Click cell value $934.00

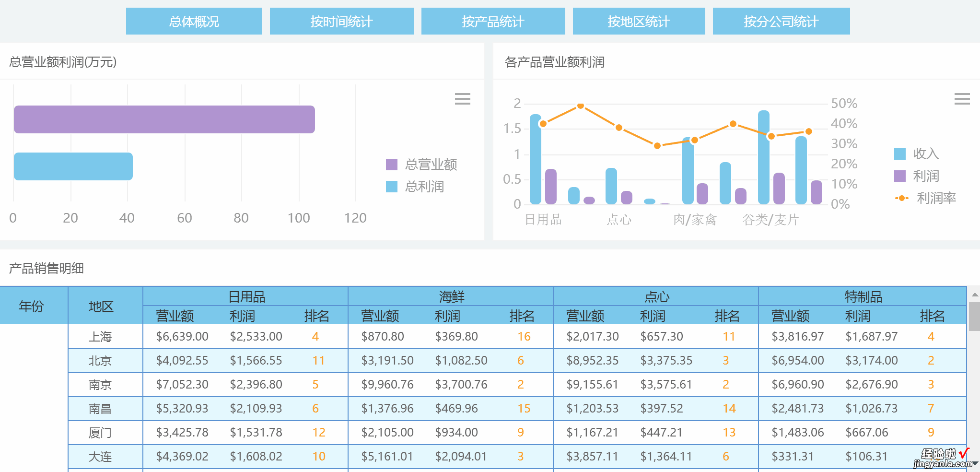pyautogui.click(x=456, y=433)
